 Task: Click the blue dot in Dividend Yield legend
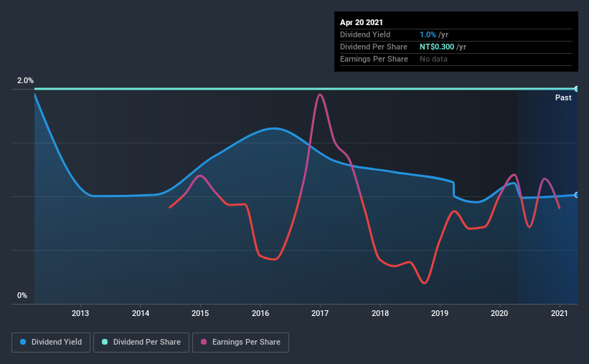(23, 342)
